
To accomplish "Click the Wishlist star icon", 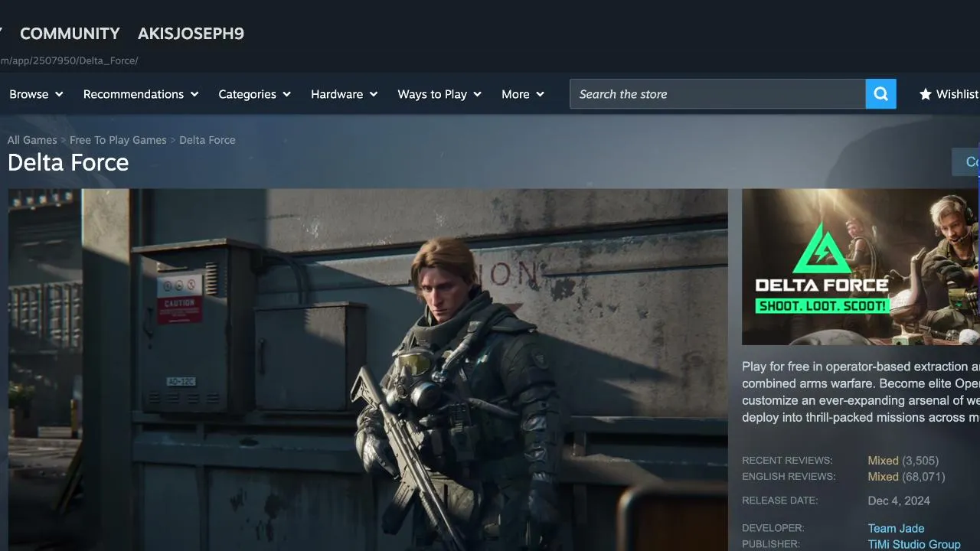I will pos(926,94).
